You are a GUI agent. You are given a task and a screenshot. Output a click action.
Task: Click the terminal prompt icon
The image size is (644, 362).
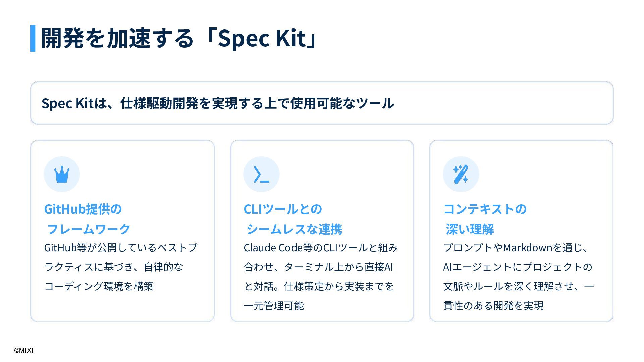point(261,174)
